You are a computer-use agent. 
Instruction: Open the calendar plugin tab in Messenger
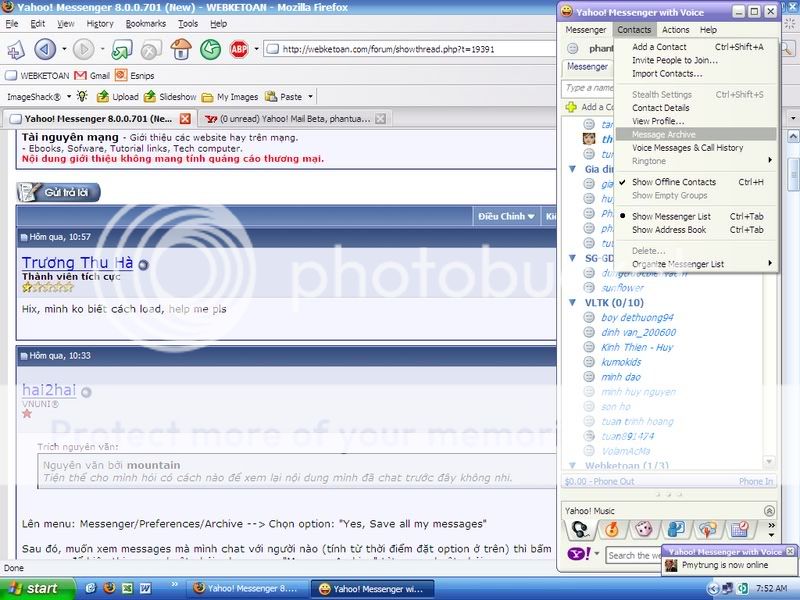click(x=739, y=529)
